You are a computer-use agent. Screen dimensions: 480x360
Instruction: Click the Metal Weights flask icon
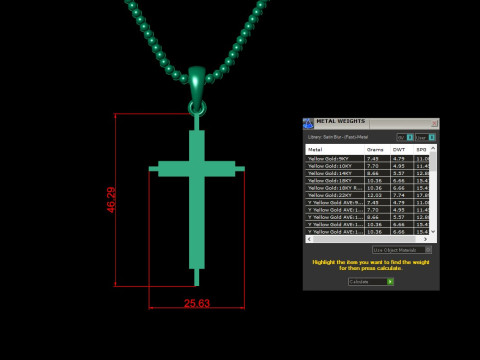(x=308, y=124)
